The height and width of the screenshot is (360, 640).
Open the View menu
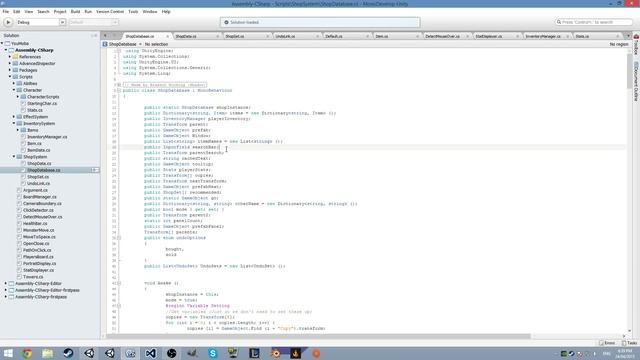click(29, 12)
